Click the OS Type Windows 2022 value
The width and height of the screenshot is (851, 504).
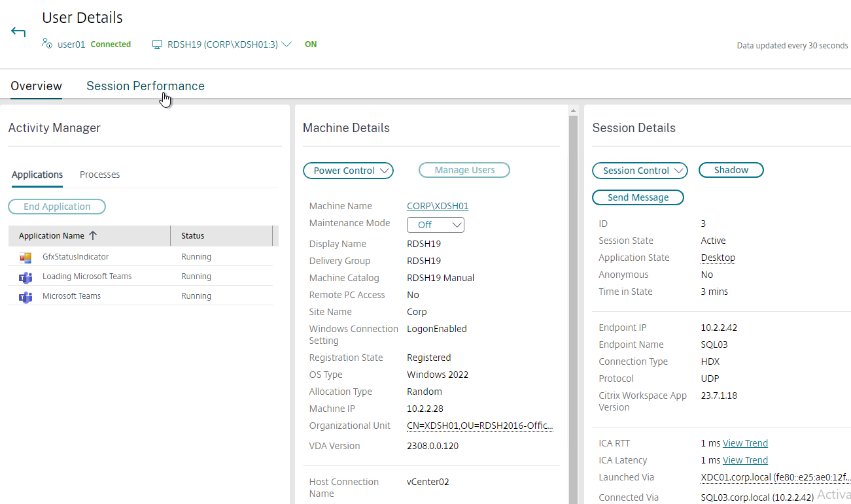[x=438, y=375]
